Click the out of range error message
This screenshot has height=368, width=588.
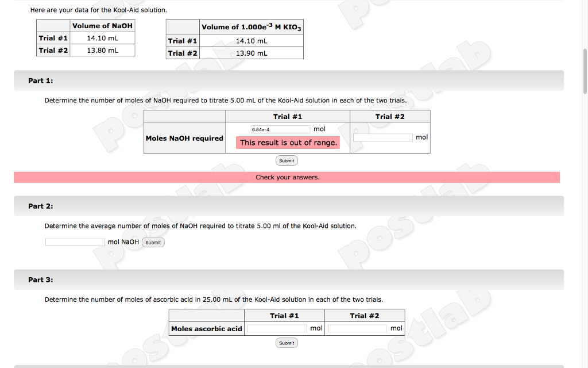coord(288,142)
